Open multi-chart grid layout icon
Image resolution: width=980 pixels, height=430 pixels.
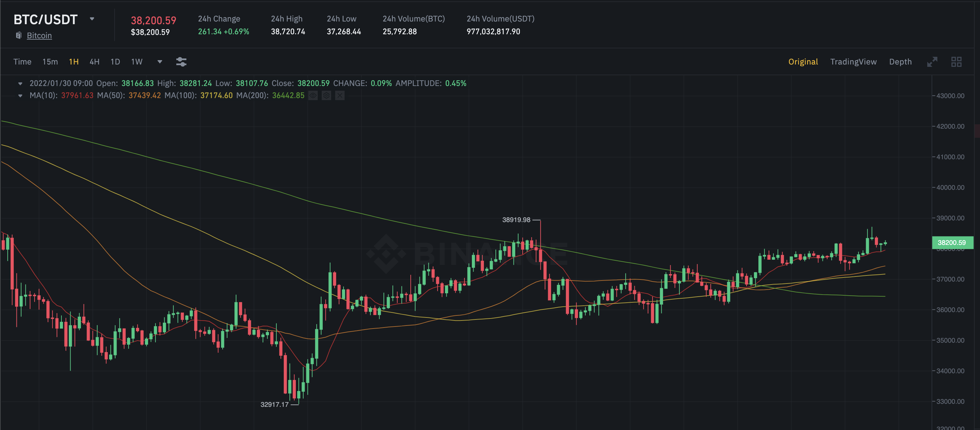(x=956, y=62)
